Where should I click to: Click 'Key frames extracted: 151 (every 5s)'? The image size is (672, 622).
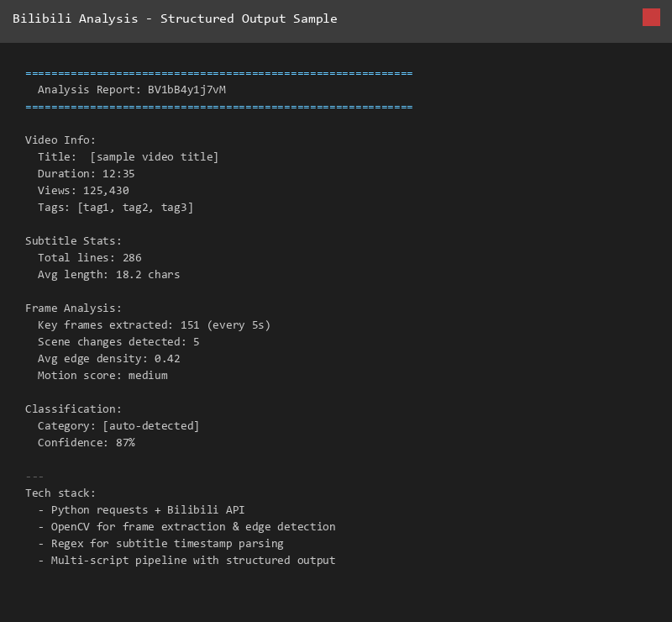(155, 325)
